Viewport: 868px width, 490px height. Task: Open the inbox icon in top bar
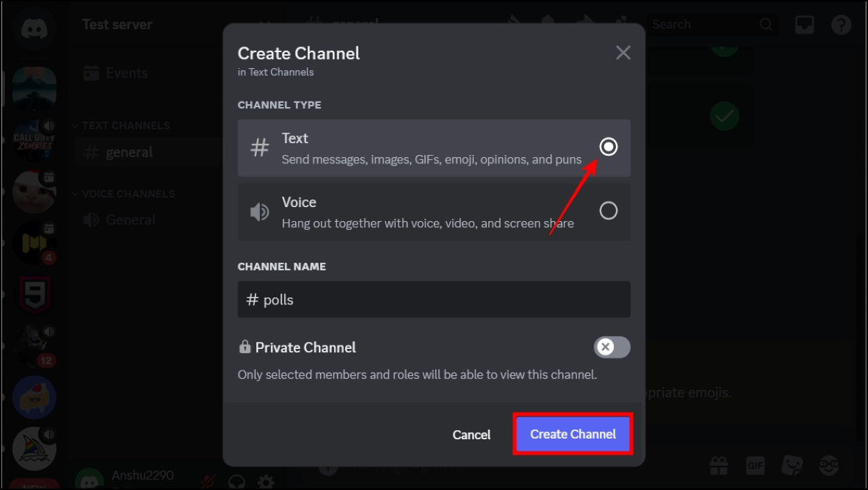click(x=805, y=25)
